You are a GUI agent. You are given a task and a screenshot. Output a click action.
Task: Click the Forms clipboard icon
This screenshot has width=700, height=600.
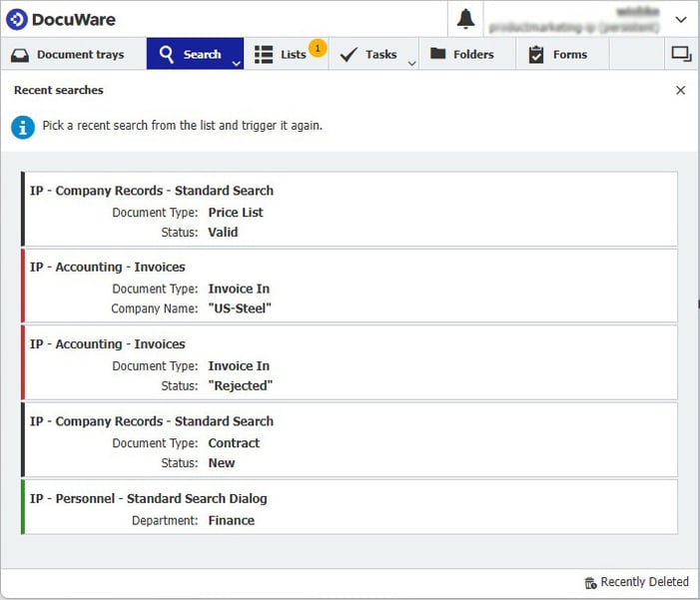point(536,54)
